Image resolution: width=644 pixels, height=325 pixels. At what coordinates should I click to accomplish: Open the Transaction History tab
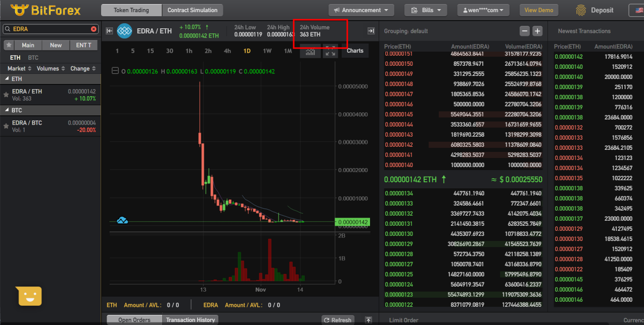[190, 320]
